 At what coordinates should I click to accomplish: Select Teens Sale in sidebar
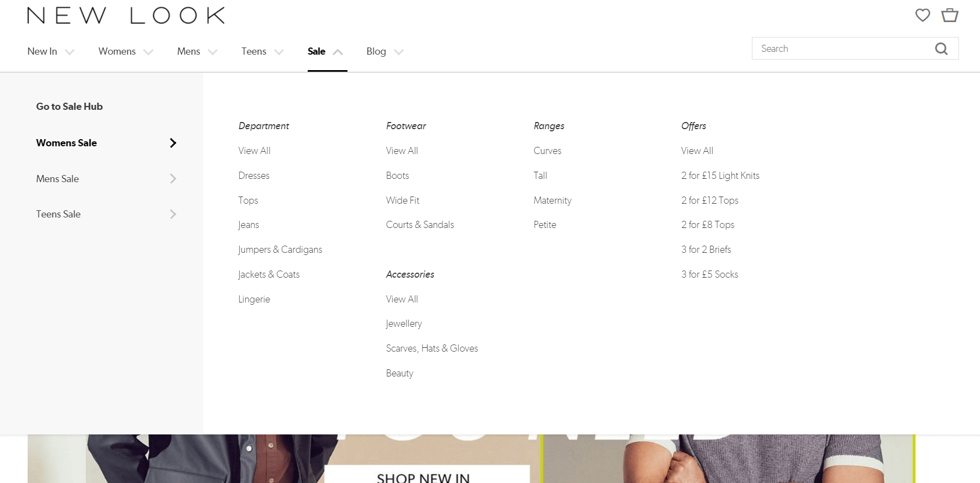pos(58,214)
